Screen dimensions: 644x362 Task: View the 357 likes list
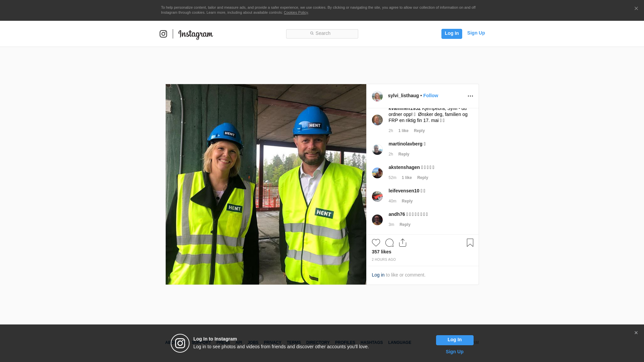click(381, 252)
